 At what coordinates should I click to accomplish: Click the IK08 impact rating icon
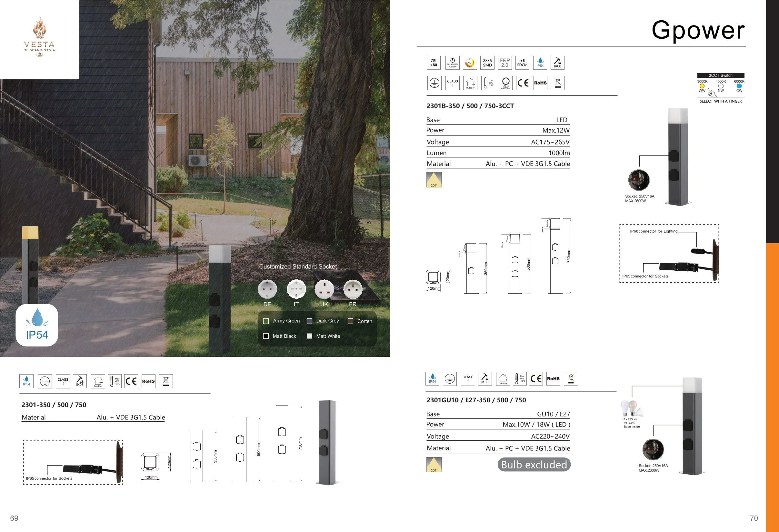coord(557,63)
